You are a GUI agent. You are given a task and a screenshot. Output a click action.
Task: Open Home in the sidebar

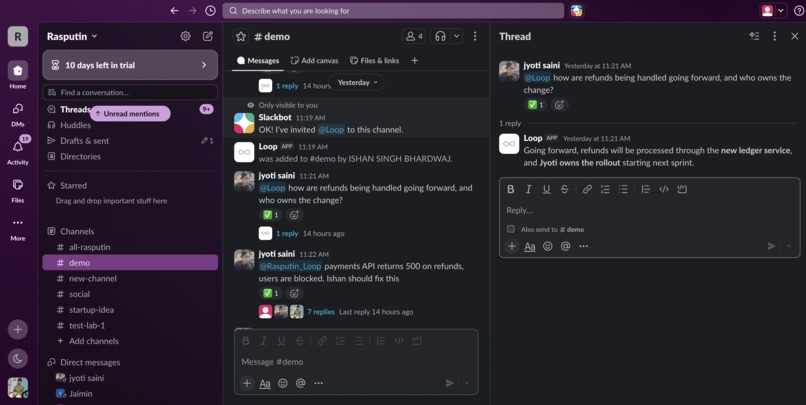pyautogui.click(x=17, y=75)
